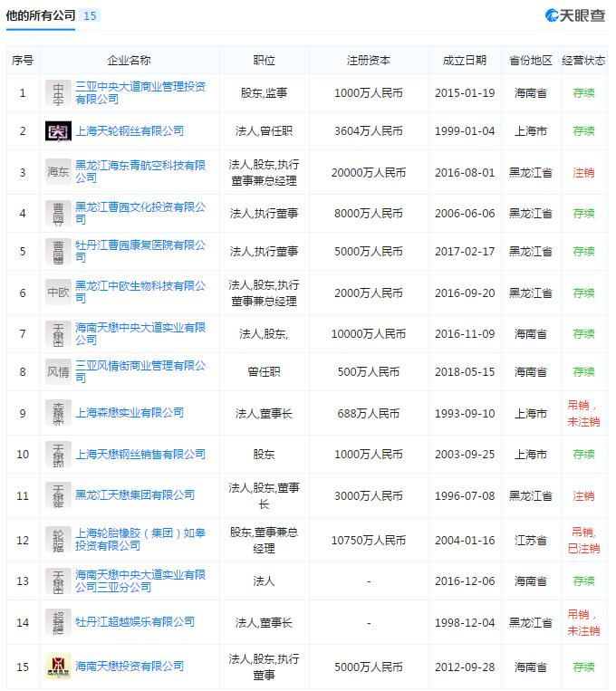Viewport: 616px width, 691px height.
Task: Click the date 2018-05-15
Action: 465,372
